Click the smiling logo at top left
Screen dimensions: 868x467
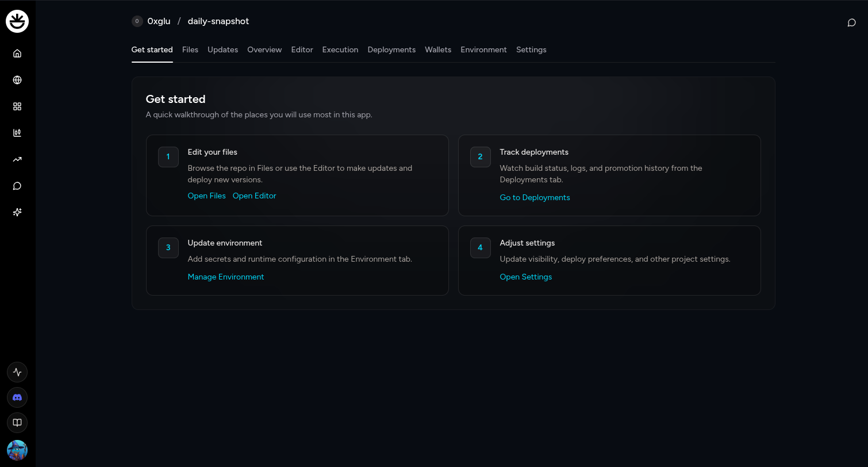(17, 21)
